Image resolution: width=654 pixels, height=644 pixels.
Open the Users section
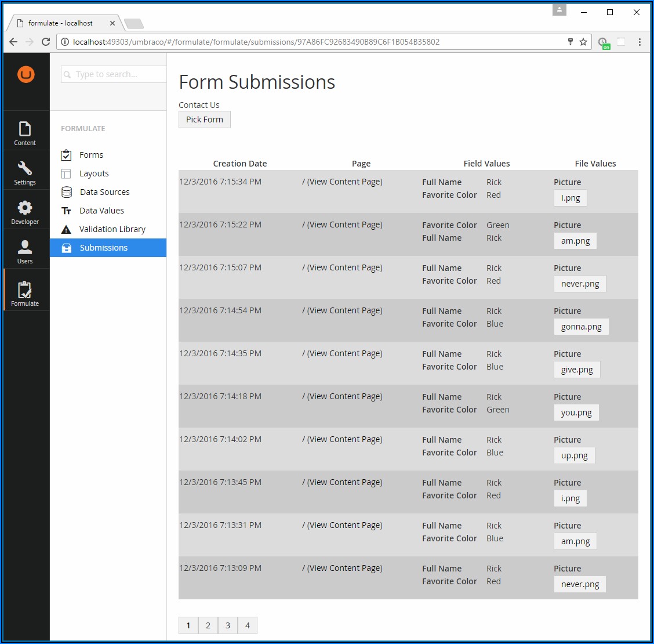[25, 252]
